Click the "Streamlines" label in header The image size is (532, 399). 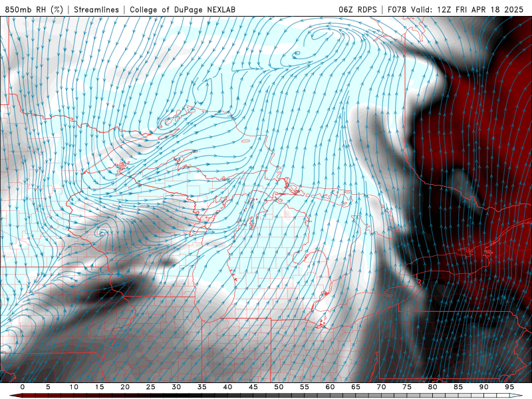96,9
